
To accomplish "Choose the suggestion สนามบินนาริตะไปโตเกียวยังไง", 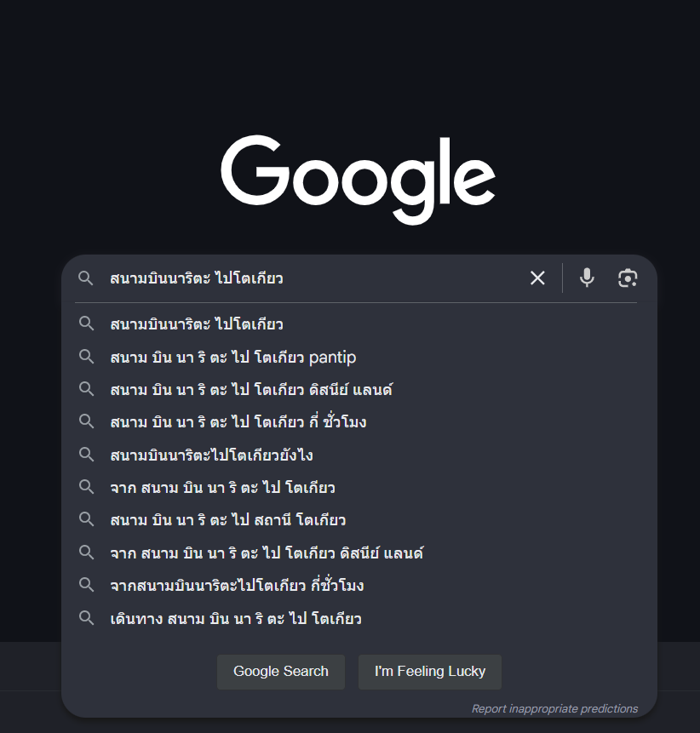I will click(x=211, y=455).
